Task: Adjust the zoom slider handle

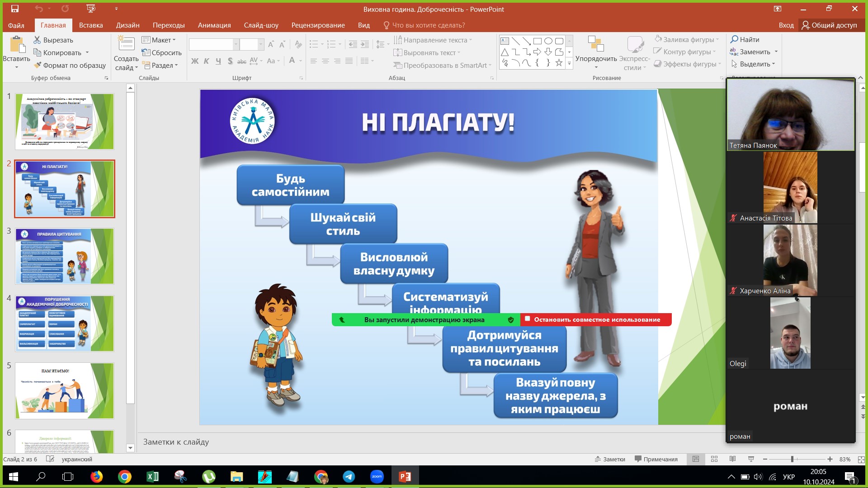Action: tap(792, 459)
